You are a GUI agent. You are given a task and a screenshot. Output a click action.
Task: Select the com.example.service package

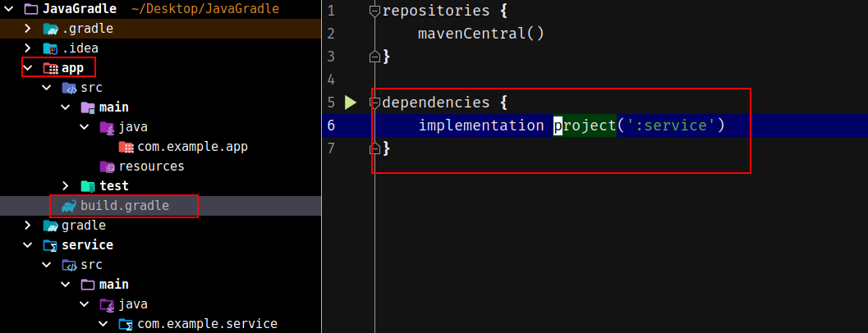pyautogui.click(x=207, y=324)
